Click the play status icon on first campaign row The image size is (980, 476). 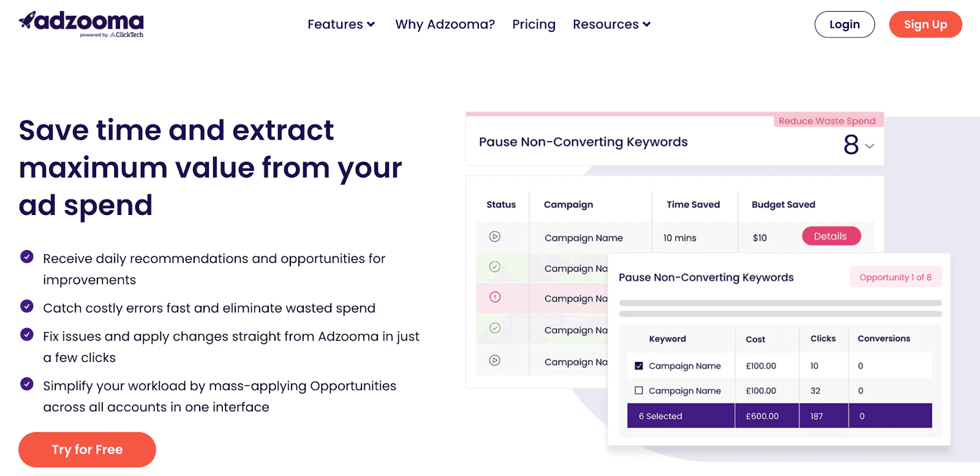click(x=494, y=237)
